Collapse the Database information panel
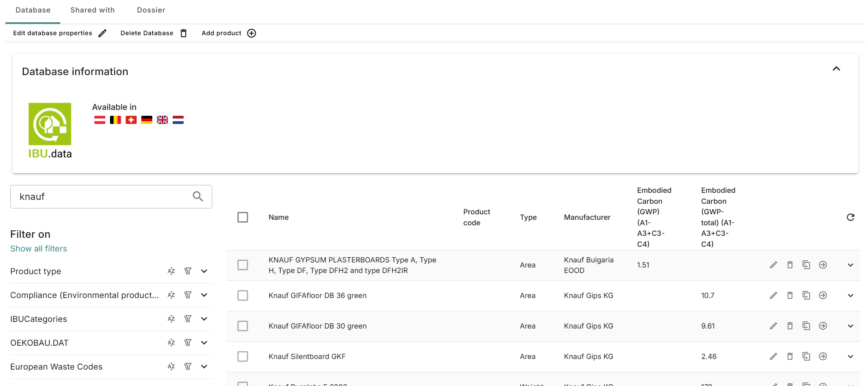This screenshot has height=386, width=868. tap(836, 69)
